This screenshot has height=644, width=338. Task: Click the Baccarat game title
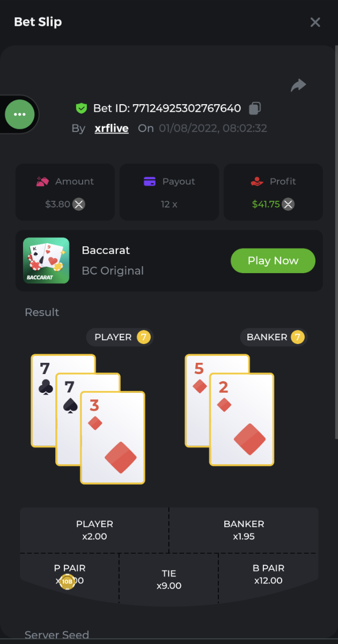[x=106, y=250]
